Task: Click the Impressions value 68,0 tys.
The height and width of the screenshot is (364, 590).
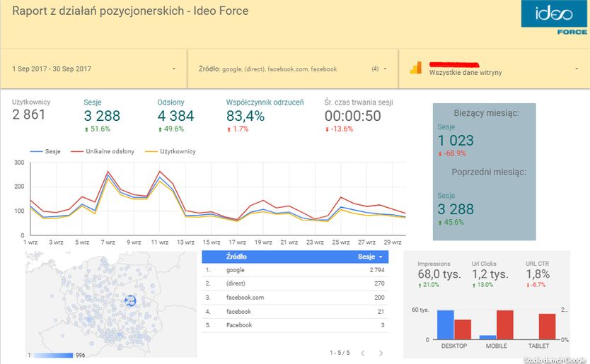Action: [x=439, y=274]
